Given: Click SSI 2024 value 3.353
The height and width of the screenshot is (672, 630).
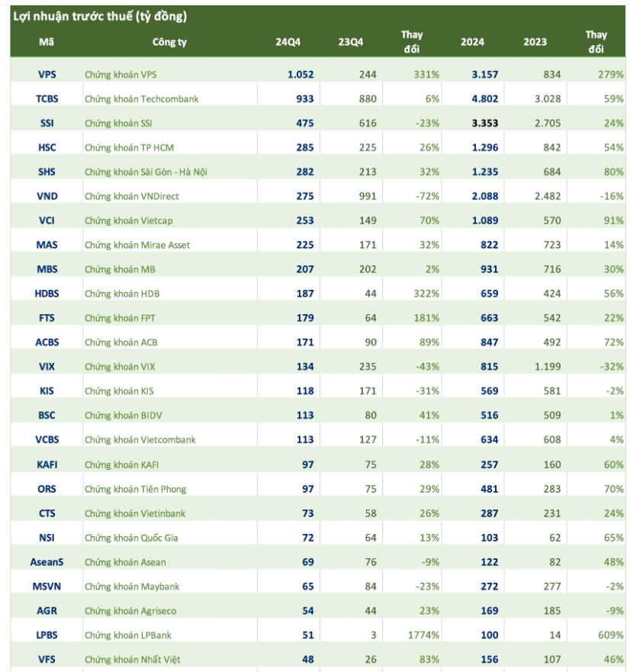Looking at the screenshot, I should pos(485,124).
